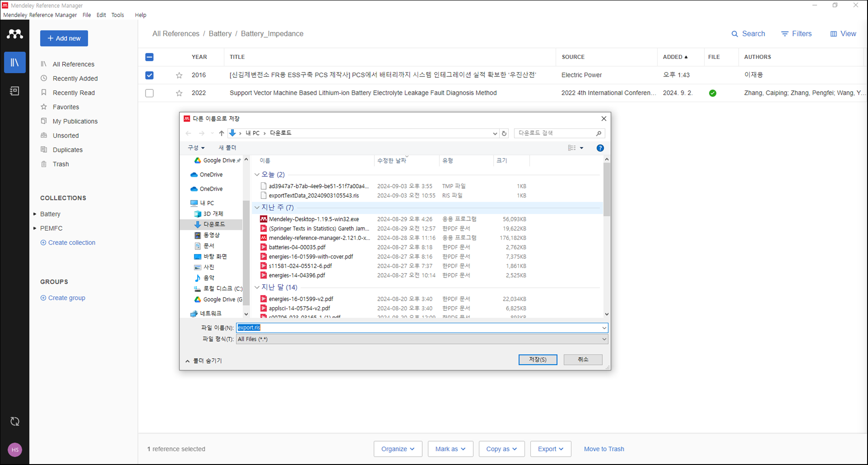Open the HS user avatar
868x465 pixels.
[15, 450]
